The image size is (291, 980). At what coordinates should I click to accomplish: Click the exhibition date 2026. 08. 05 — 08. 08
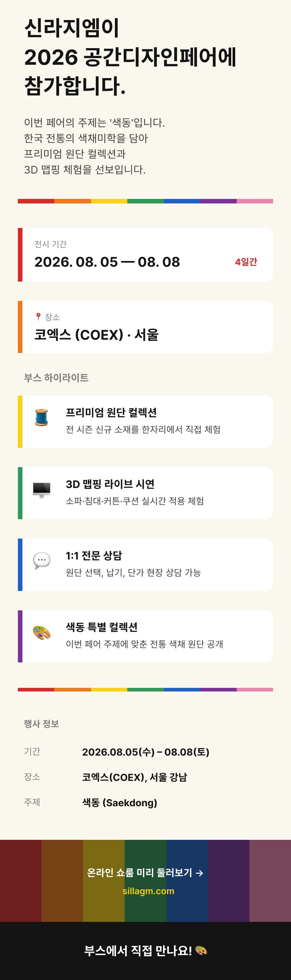click(x=107, y=262)
